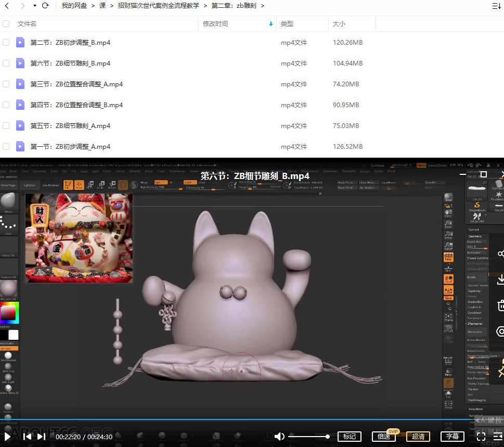Click the 标记 button in the player bar
Screen dimensions: 504x447
click(350, 437)
